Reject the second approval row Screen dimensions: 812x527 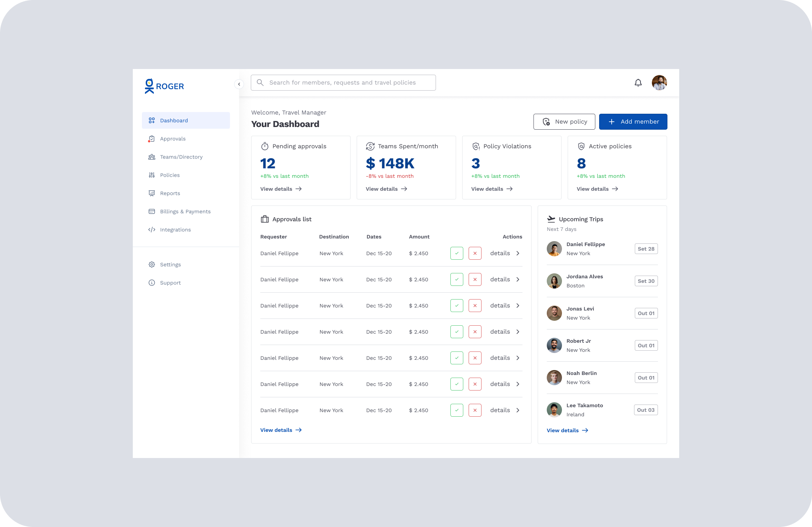coord(475,279)
